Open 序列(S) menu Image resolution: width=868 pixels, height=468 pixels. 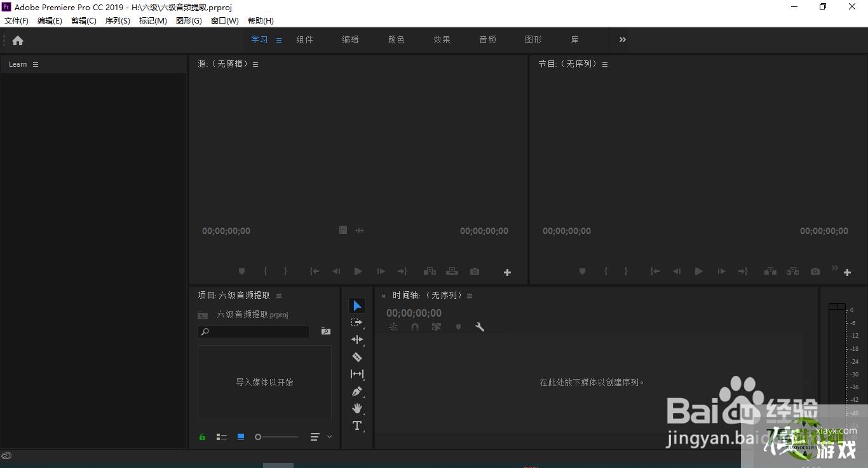point(118,21)
